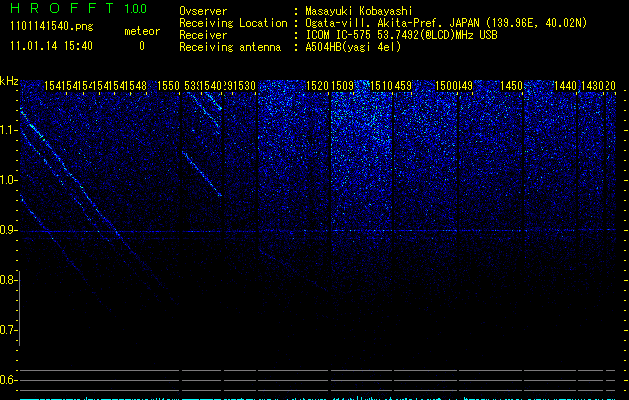Click the meteor counter label
629x400 pixels.
142,31
